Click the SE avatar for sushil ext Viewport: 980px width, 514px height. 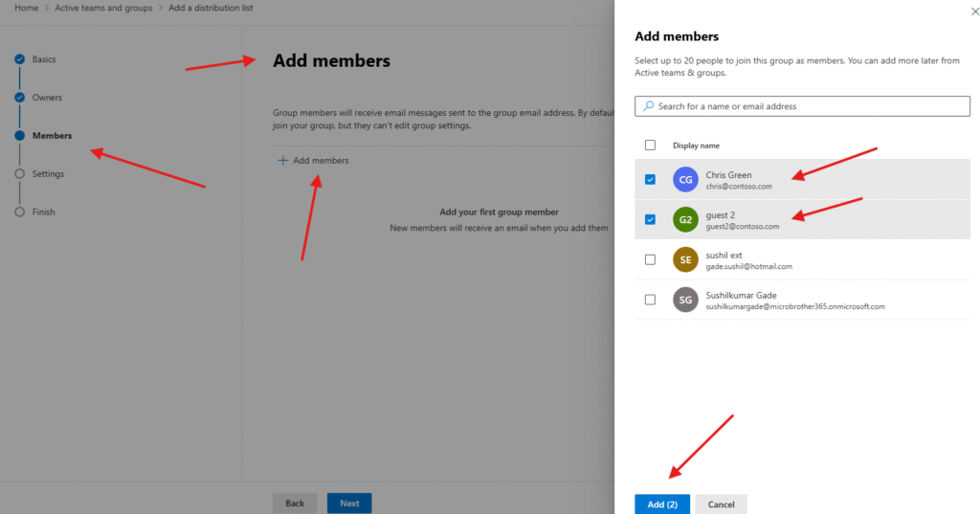(x=684, y=259)
